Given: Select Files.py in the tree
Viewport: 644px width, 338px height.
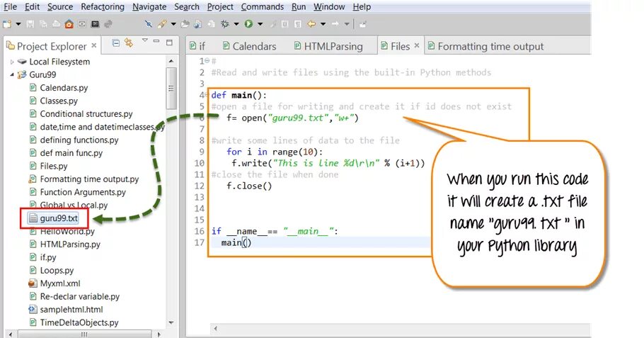Looking at the screenshot, I should pyautogui.click(x=48, y=166).
